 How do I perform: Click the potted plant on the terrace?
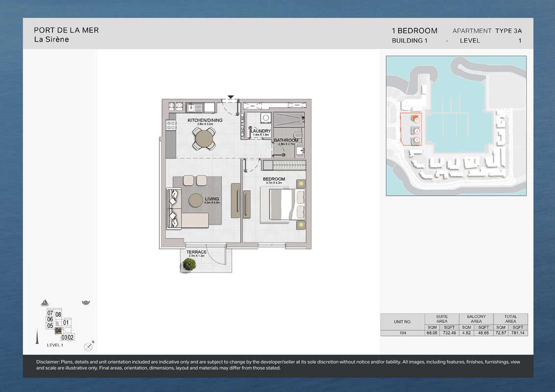[189, 264]
